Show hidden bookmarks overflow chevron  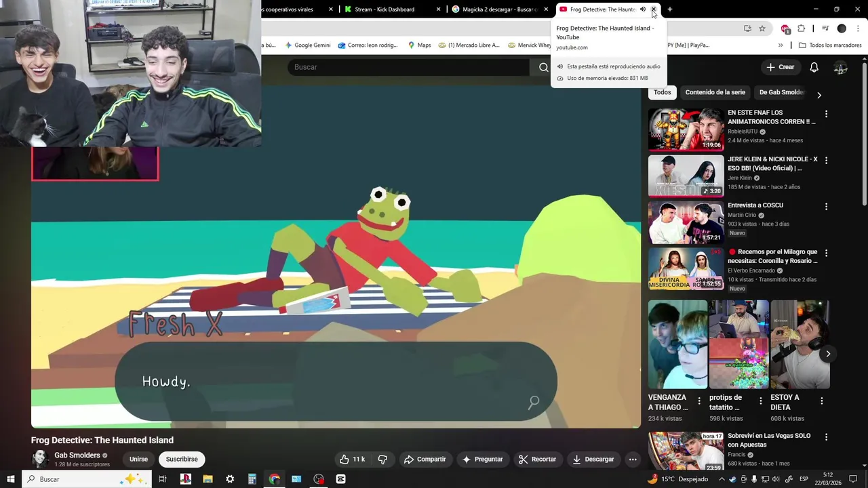(781, 45)
